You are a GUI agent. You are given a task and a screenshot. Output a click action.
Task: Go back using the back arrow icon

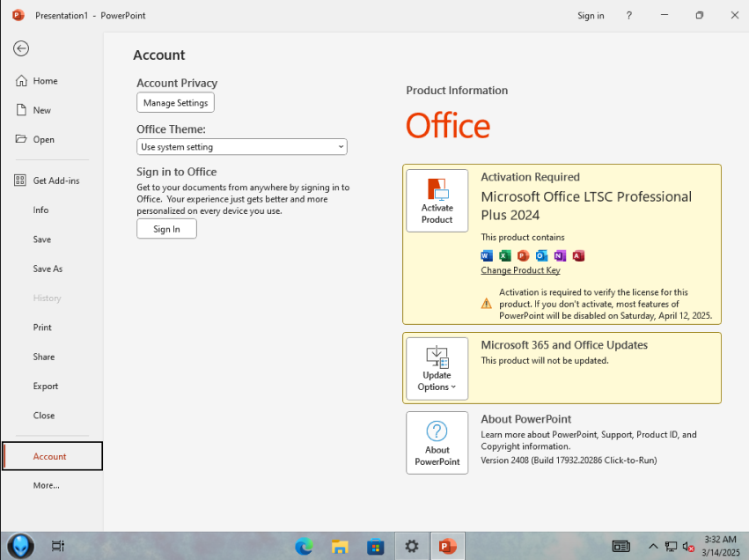click(21, 48)
